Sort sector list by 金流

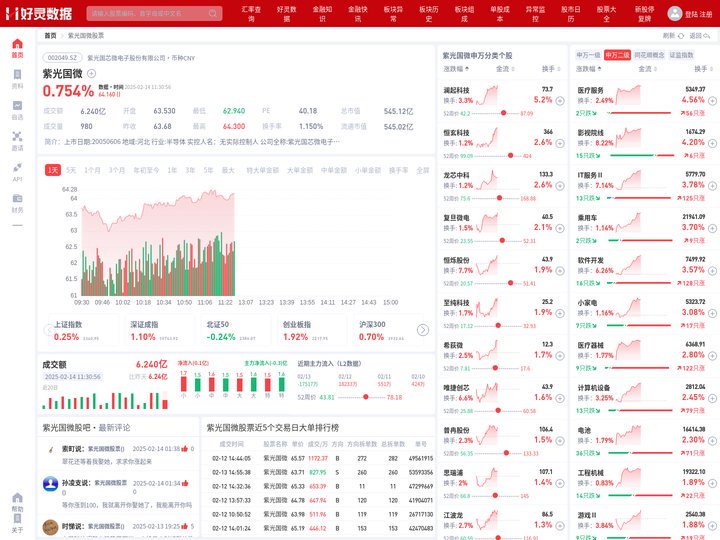click(647, 69)
